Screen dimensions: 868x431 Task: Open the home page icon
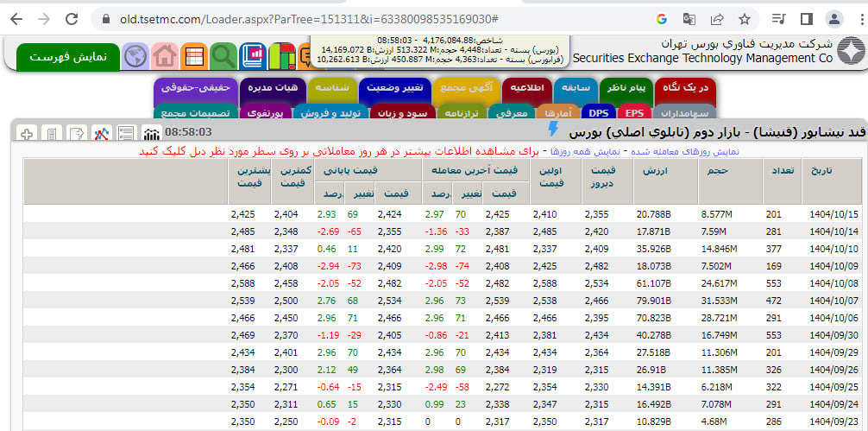[165, 57]
